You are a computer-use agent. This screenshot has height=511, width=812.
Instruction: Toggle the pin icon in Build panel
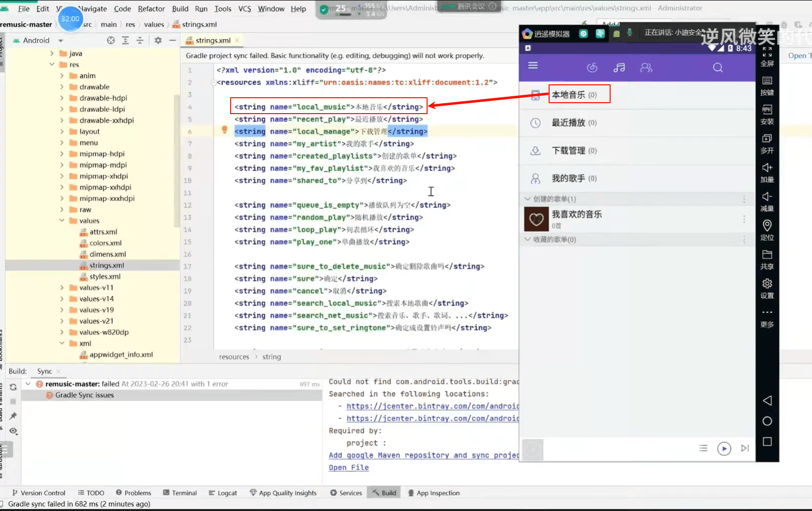point(13,416)
